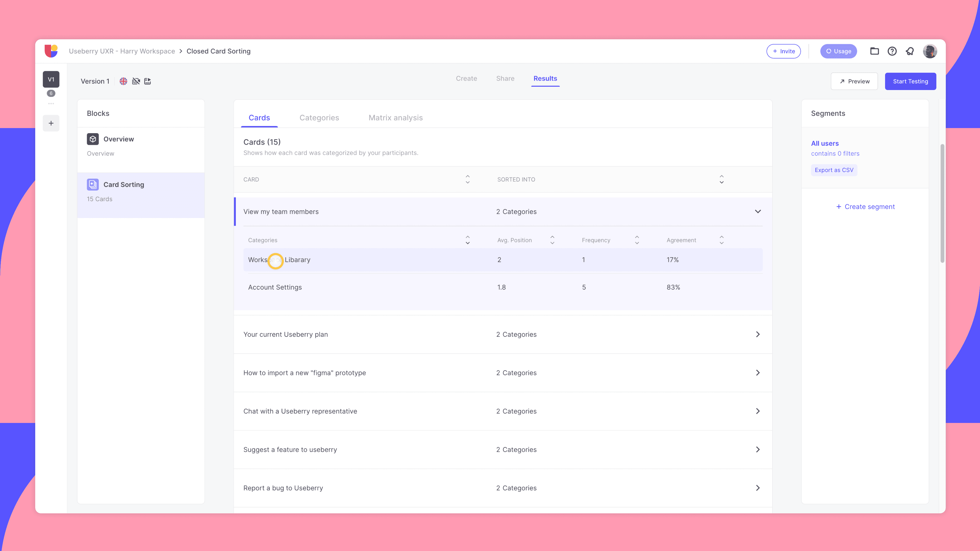Screen dimensions: 980x551
Task: Expand the Chat with a Useberry representative card
Action: (758, 411)
